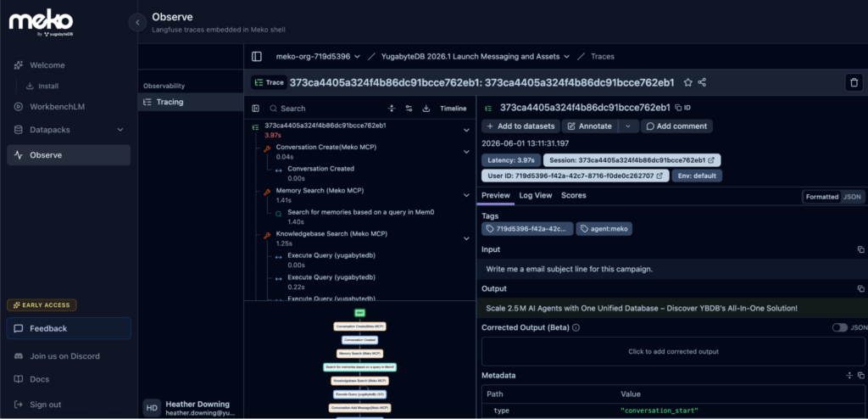This screenshot has width=868, height=419.
Task: Open the Heather Downing user profile
Action: coord(191,408)
